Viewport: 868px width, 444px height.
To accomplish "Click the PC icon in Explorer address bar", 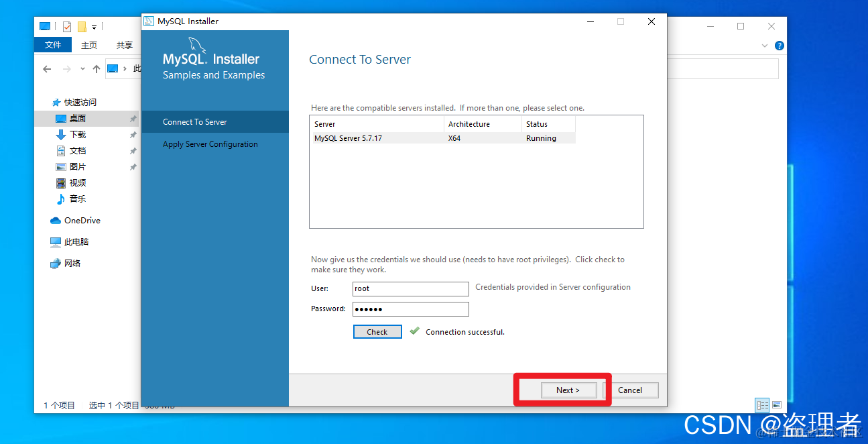I will 113,68.
